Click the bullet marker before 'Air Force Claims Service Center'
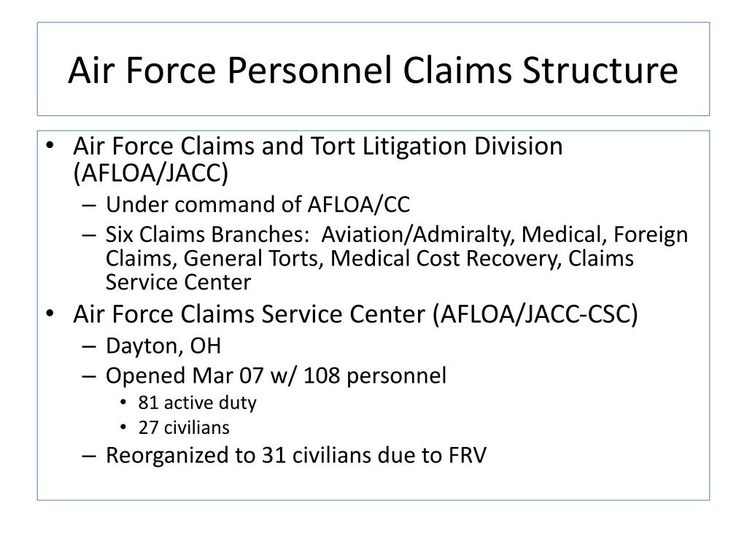The height and width of the screenshot is (560, 747). 50,314
